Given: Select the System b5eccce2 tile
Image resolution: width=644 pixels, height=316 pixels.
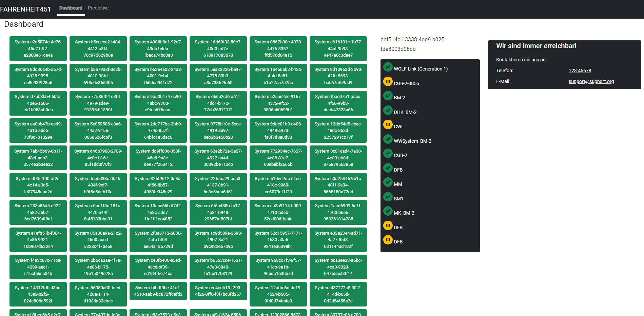Looking at the screenshot, I should pos(98,48).
